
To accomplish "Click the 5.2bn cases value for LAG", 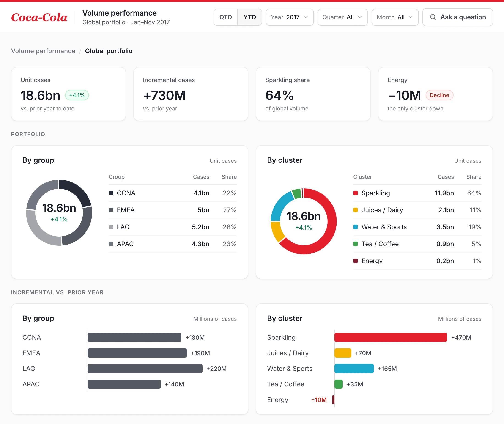I will pyautogui.click(x=201, y=227).
